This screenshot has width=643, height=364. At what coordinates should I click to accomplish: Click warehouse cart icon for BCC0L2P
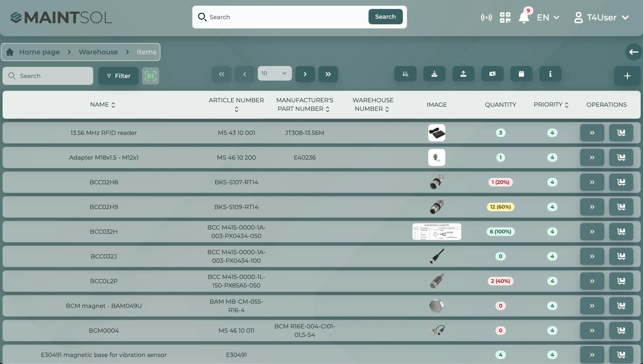pos(621,281)
